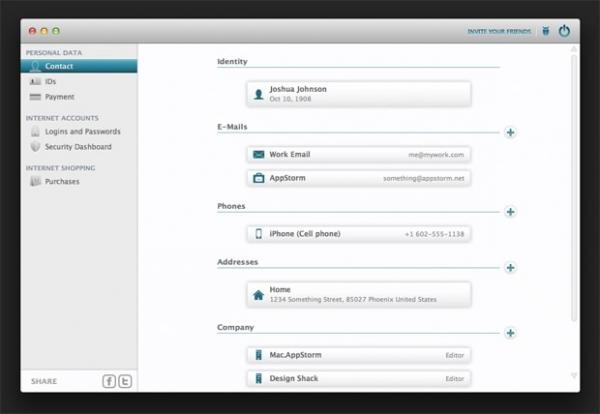The width and height of the screenshot is (600, 414).
Task: Add a new e-mail with the plus button
Action: point(510,132)
